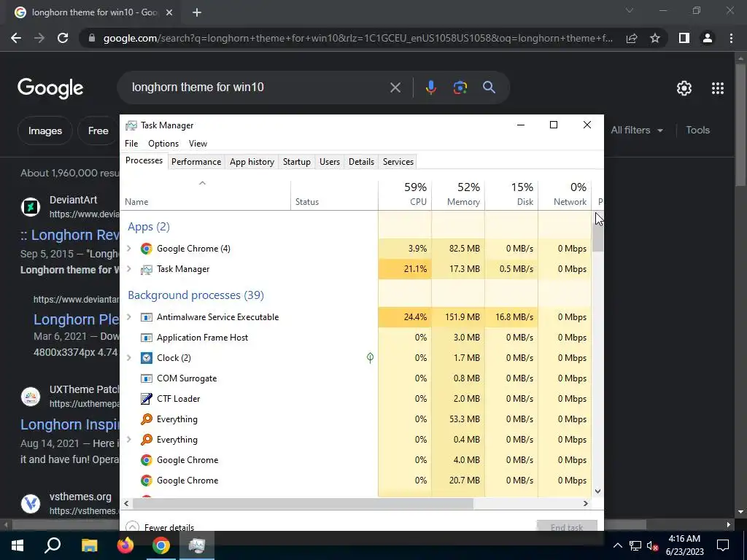Open the Google apps grid
The width and height of the screenshot is (747, 560).
pos(718,88)
